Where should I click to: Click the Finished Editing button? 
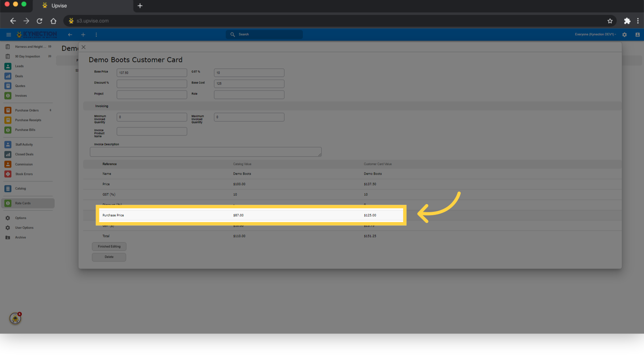[x=109, y=247]
